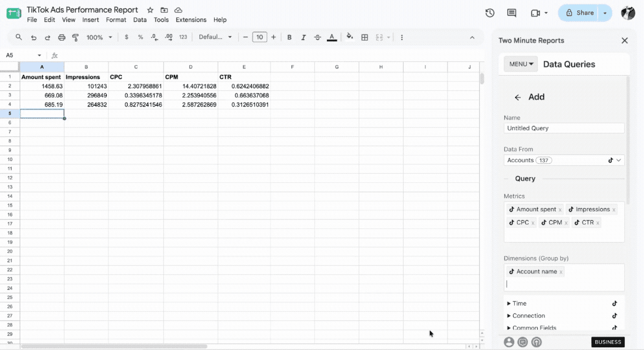
Task: Remove the Account name dimension chip
Action: pos(561,272)
